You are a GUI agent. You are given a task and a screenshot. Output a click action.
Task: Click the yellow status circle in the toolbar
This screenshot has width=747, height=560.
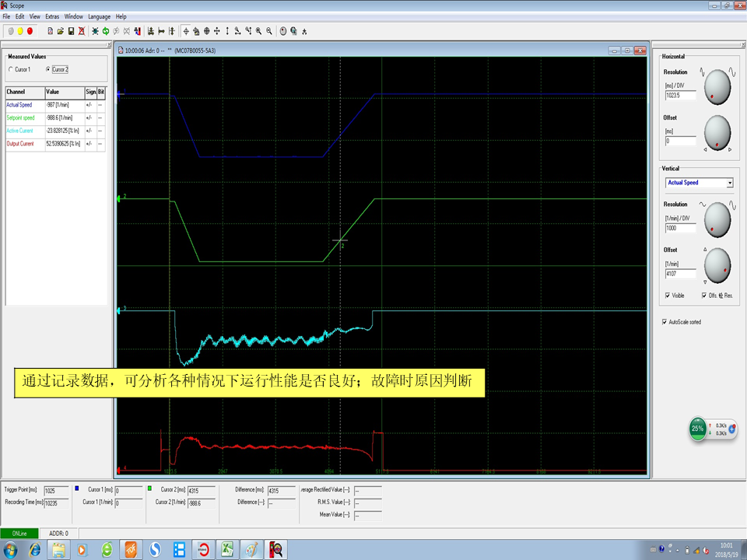20,31
